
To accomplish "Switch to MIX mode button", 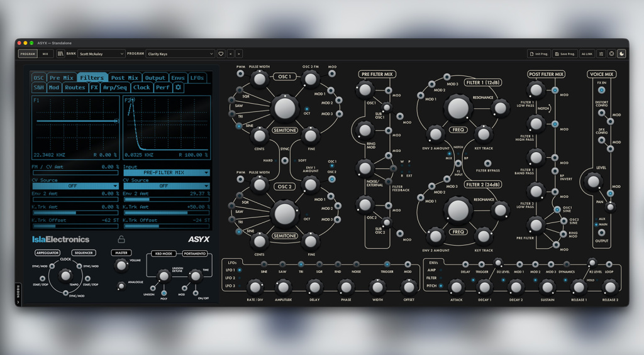I will [45, 54].
